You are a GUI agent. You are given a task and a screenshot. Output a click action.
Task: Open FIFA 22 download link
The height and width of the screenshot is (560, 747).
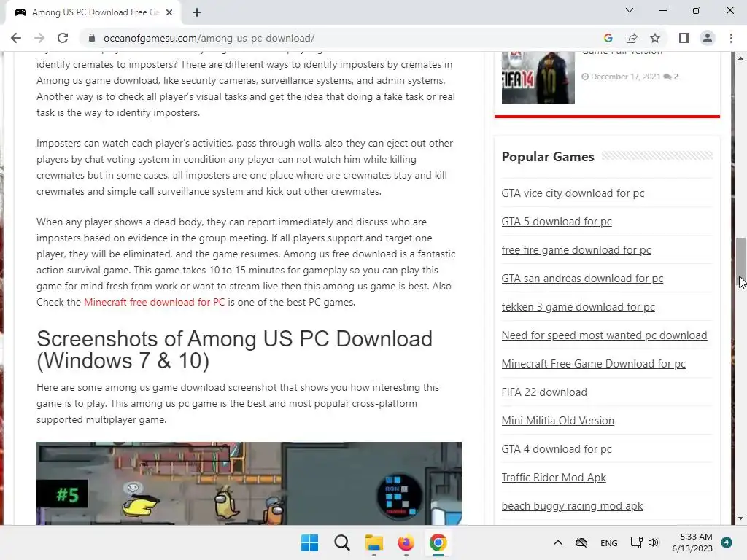544,392
